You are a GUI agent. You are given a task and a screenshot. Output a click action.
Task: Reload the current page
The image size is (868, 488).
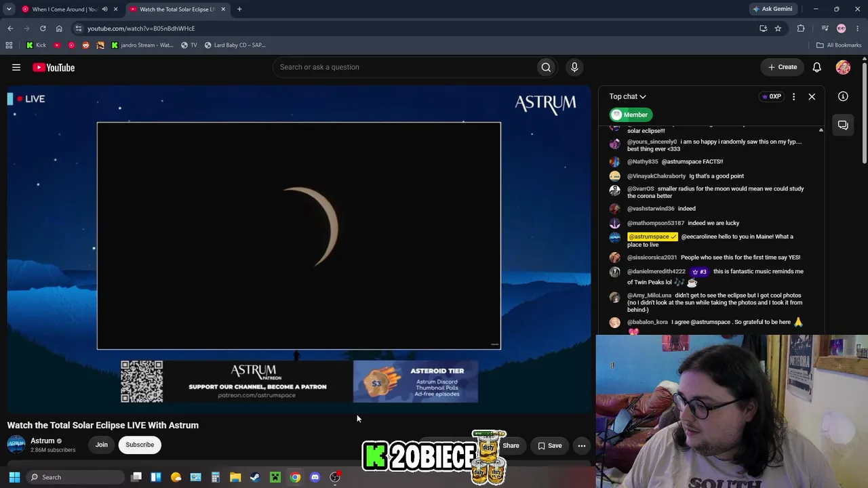[x=43, y=28]
